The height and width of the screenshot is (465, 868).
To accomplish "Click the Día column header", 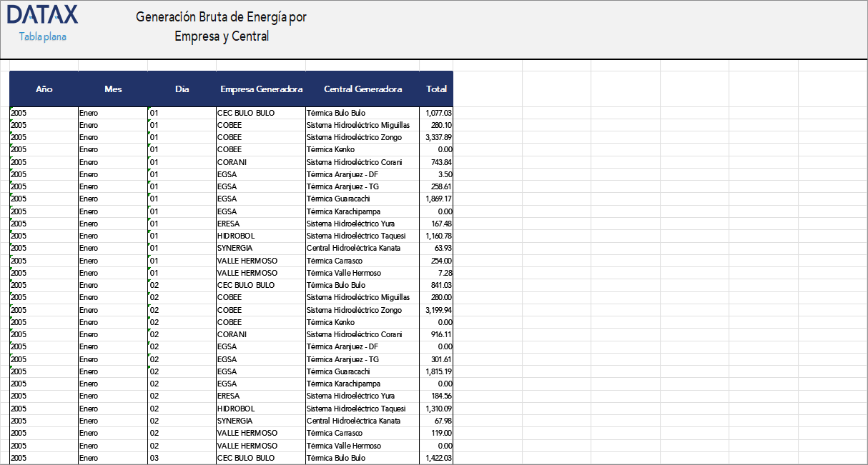I will click(x=182, y=89).
